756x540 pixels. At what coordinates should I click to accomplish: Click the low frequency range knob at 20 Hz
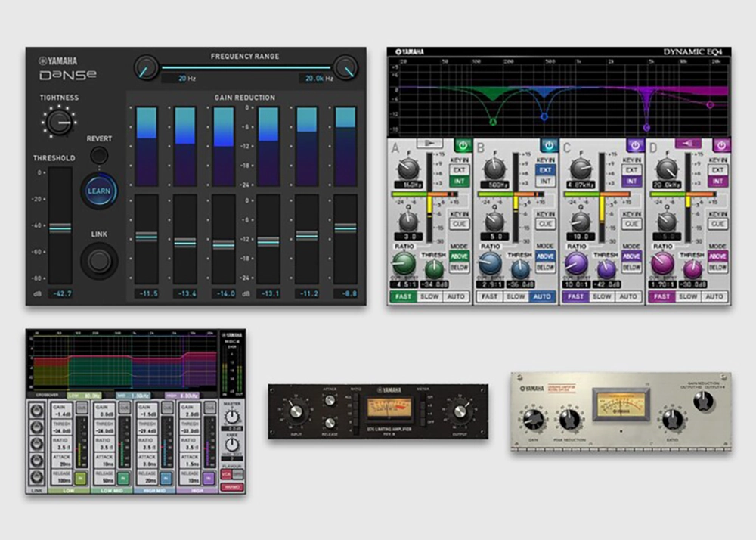click(x=146, y=67)
